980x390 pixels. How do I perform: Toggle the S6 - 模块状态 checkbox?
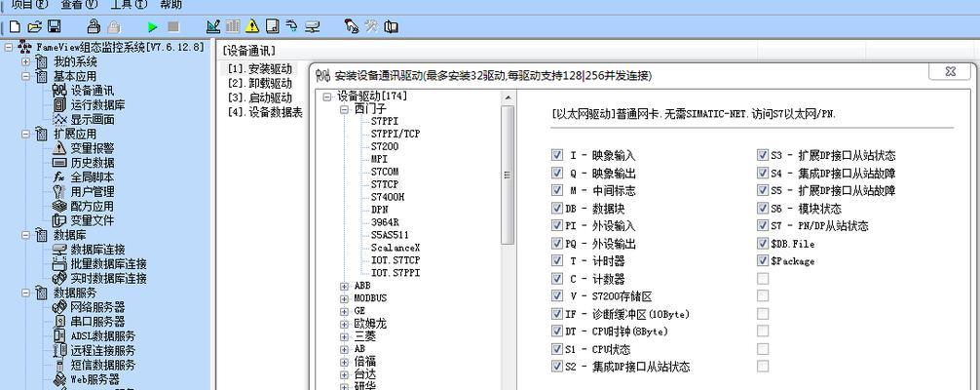click(763, 208)
